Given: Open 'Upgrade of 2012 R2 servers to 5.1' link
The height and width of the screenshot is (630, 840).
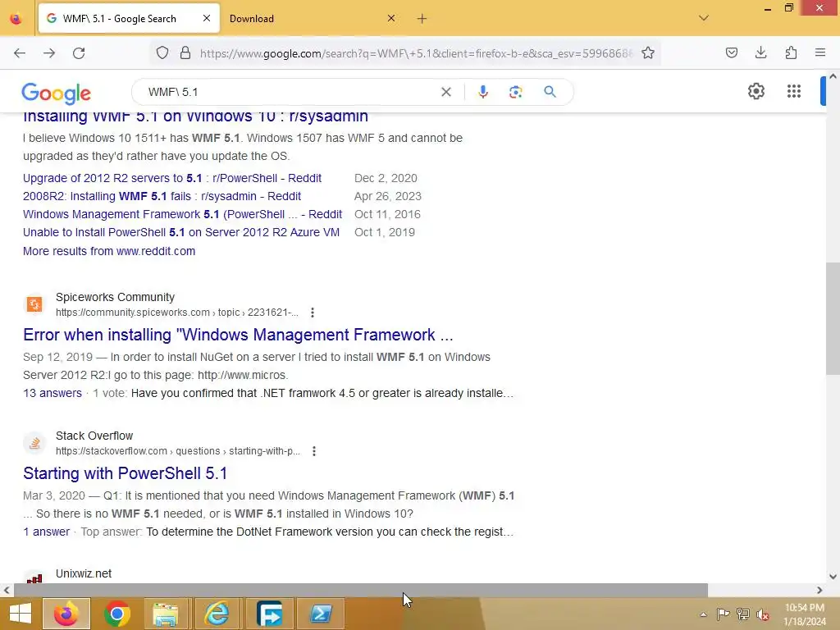Looking at the screenshot, I should pos(172,178).
